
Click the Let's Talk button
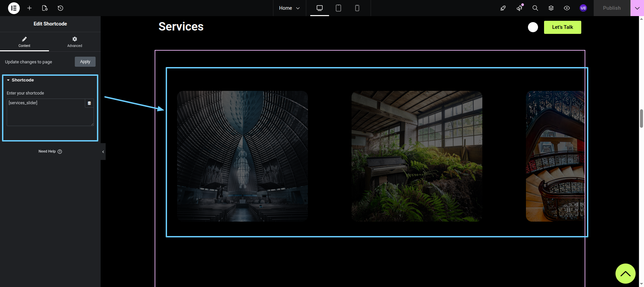tap(562, 27)
